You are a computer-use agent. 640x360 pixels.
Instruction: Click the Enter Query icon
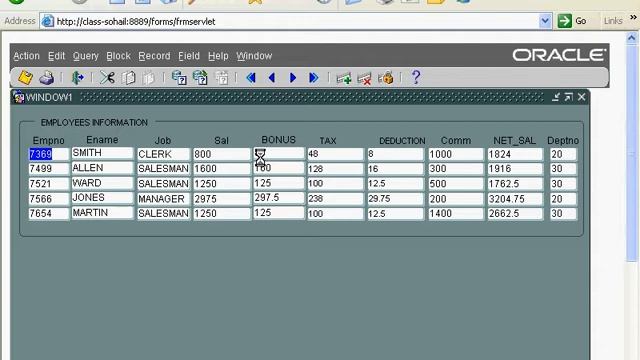point(179,78)
